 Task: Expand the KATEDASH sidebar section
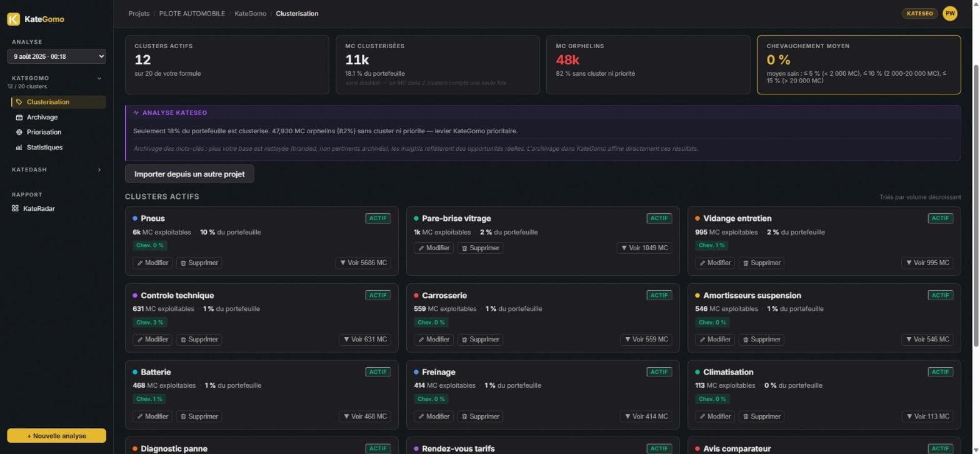pyautogui.click(x=99, y=169)
